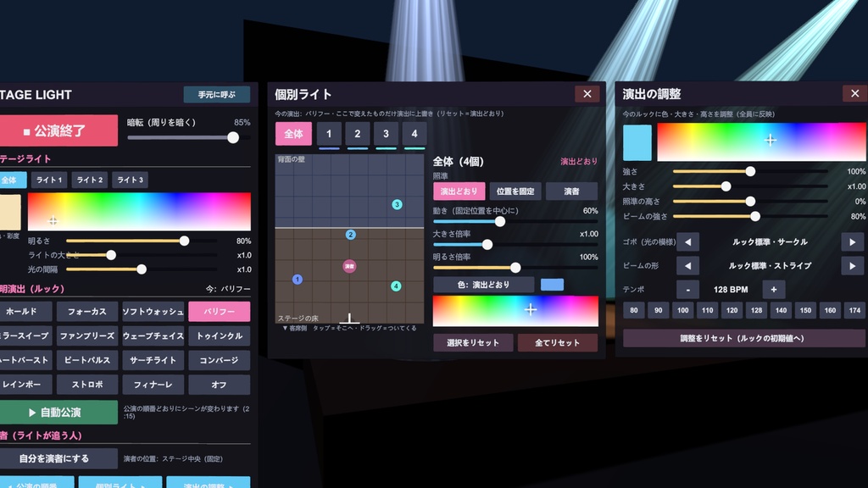
Task: Activate the ストロボ look
Action: 87,385
